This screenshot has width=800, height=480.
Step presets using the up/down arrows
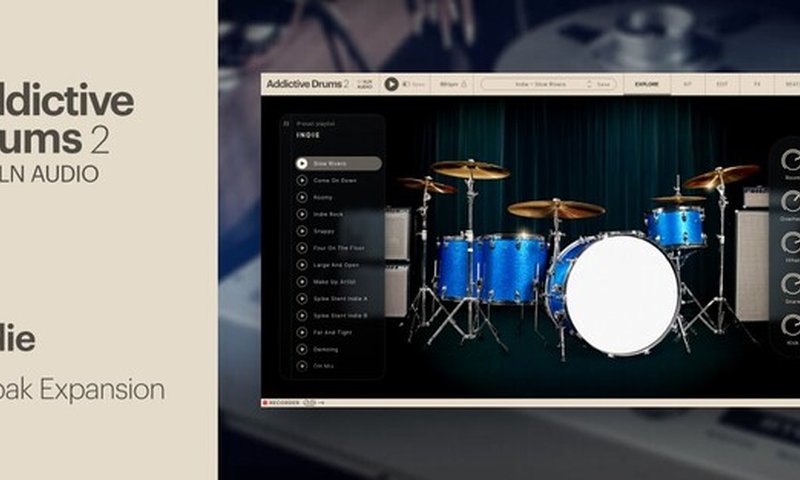tap(590, 85)
